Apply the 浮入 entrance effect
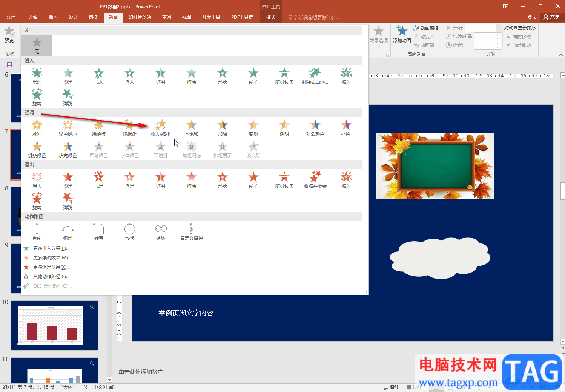The image size is (565, 392). click(x=130, y=76)
